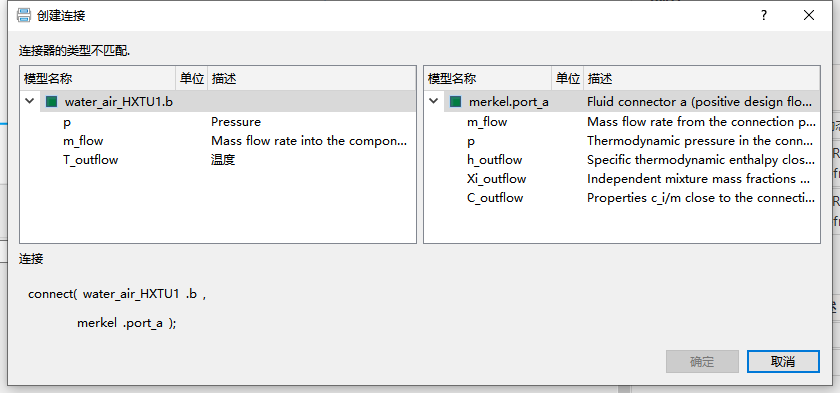This screenshot has width=840, height=393.
Task: Click 'Thermodynamic pressure in the conn...' text
Action: point(701,141)
